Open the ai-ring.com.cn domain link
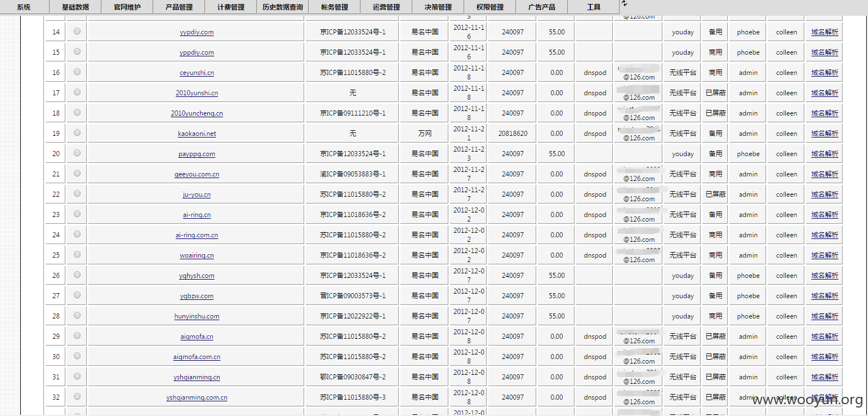This screenshot has height=416, width=868. point(197,235)
